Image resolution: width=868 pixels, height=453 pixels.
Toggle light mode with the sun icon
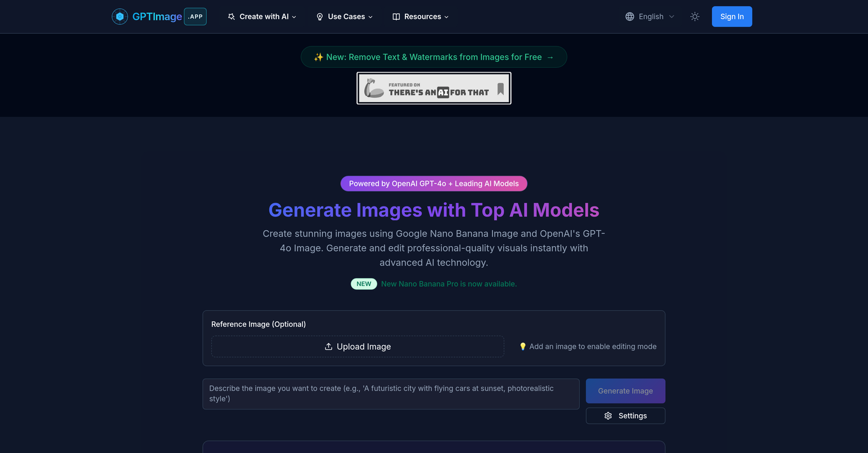(695, 17)
